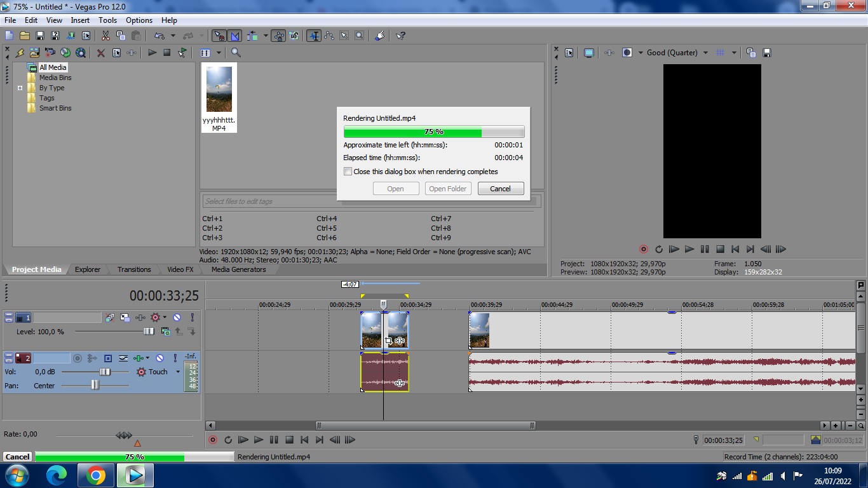
Task: Open a project with the folder icon
Action: [x=24, y=36]
